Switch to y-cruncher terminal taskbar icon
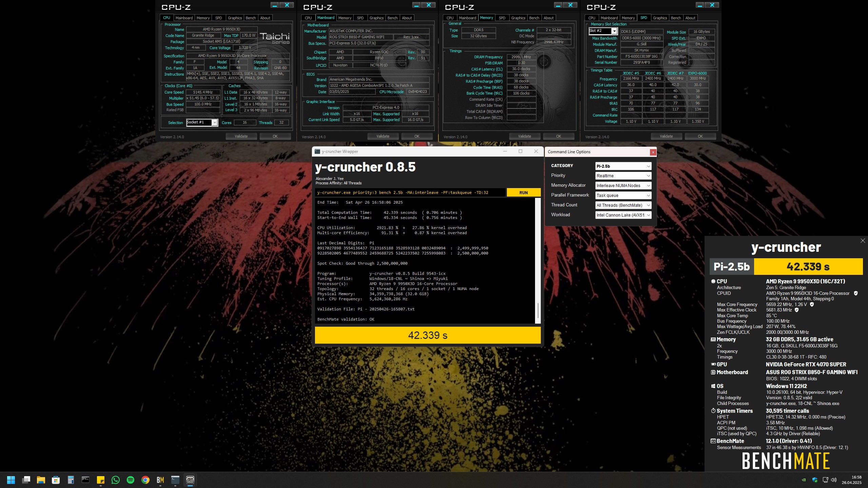Image resolution: width=868 pixels, height=488 pixels. (x=175, y=480)
